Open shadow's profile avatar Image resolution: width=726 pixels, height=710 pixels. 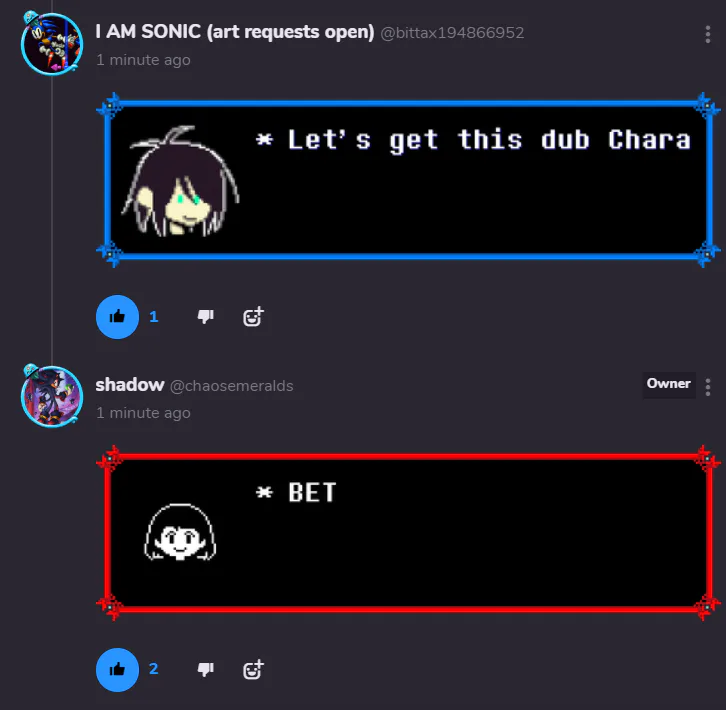52,396
